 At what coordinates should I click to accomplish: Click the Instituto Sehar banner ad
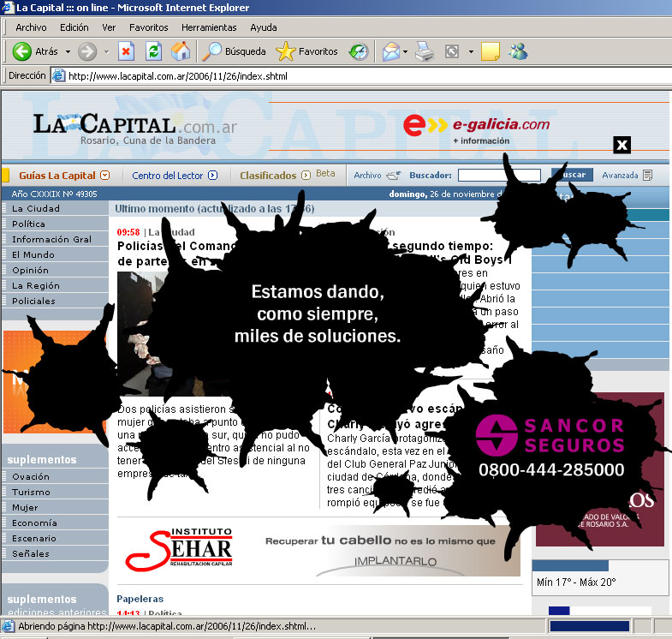pos(318,551)
